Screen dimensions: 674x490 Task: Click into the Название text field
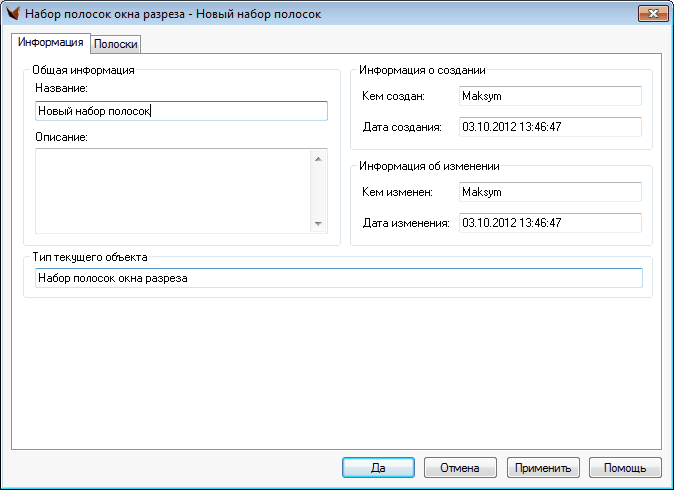(180, 112)
